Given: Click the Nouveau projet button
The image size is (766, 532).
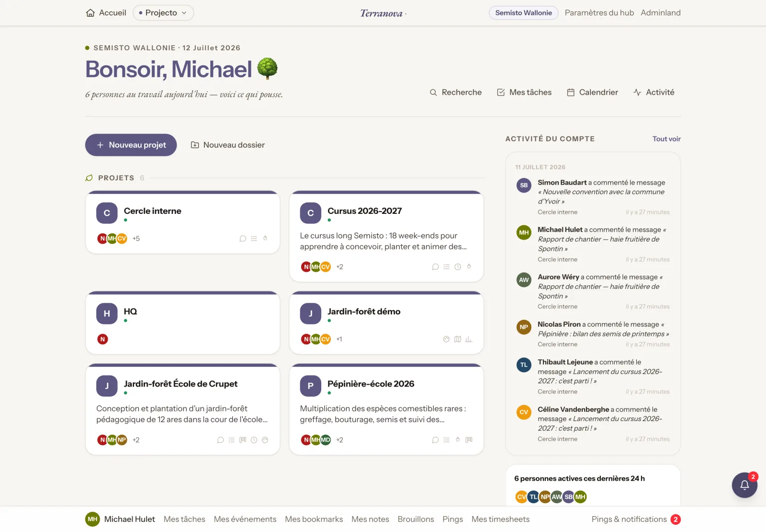Looking at the screenshot, I should (131, 145).
